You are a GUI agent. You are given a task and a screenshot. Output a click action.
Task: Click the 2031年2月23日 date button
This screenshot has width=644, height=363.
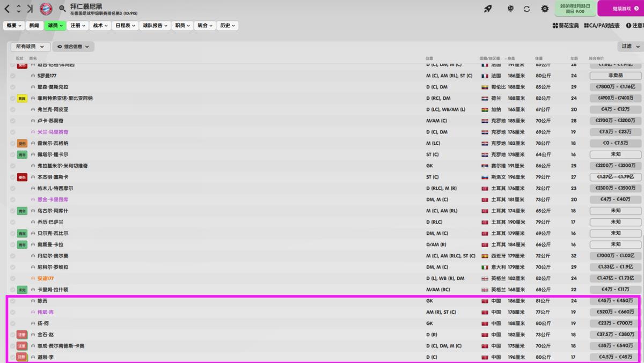click(x=575, y=9)
